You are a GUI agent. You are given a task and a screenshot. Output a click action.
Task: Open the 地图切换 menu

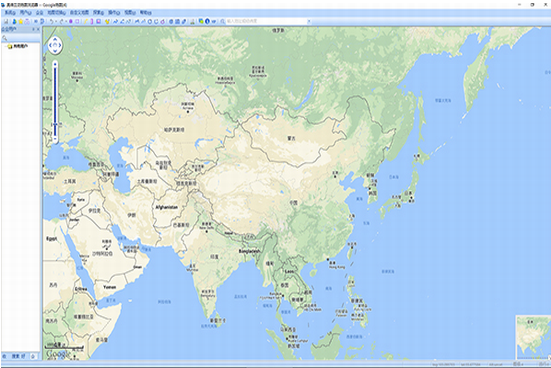(57, 13)
